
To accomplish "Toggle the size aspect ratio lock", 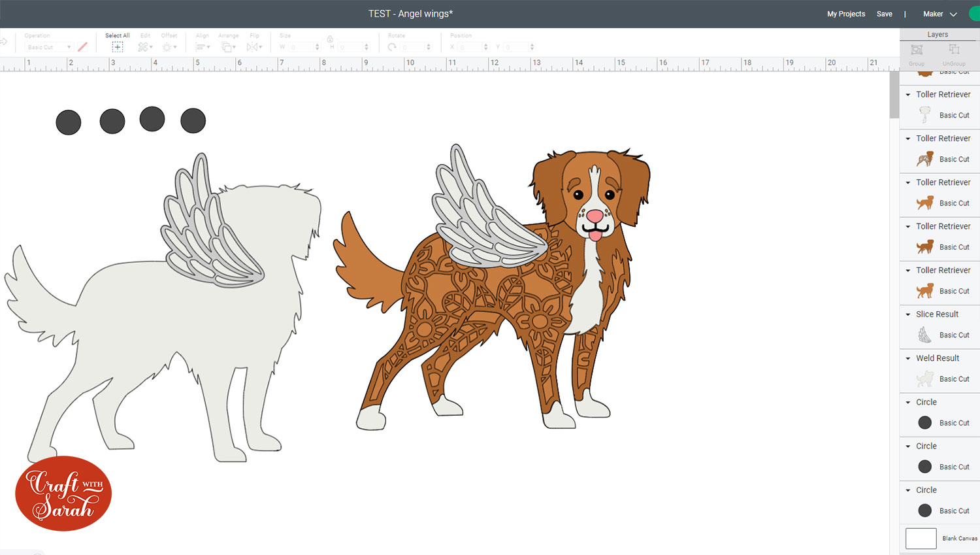I will click(330, 39).
